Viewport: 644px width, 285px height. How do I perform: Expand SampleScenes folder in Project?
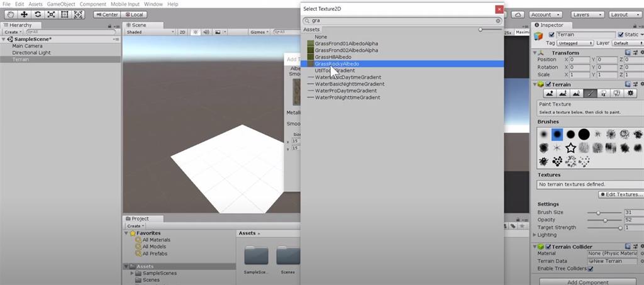132,273
